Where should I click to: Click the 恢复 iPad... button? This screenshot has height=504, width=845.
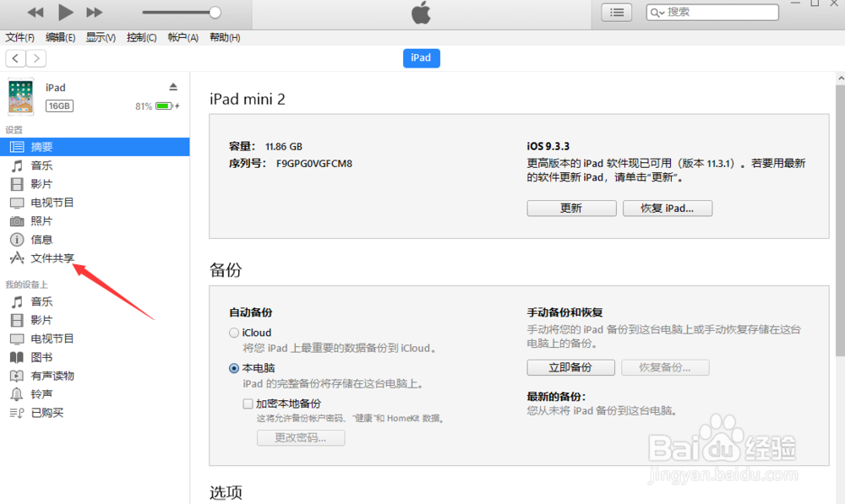coord(668,209)
